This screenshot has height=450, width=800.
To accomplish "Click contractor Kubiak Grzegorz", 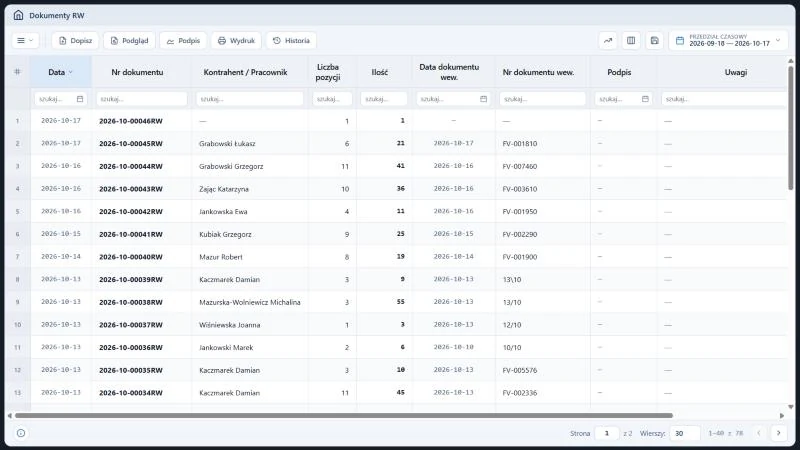I will coord(225,234).
